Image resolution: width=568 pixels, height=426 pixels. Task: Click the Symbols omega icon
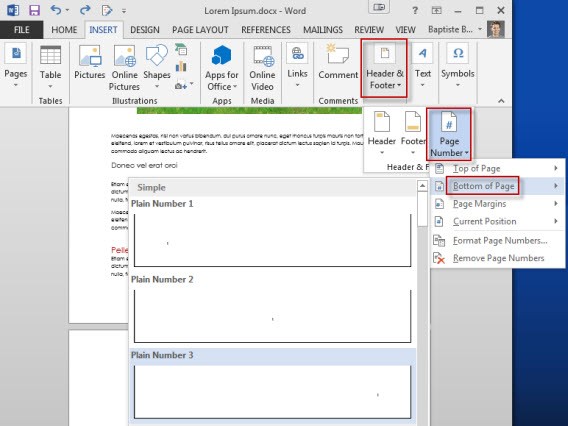tap(458, 53)
